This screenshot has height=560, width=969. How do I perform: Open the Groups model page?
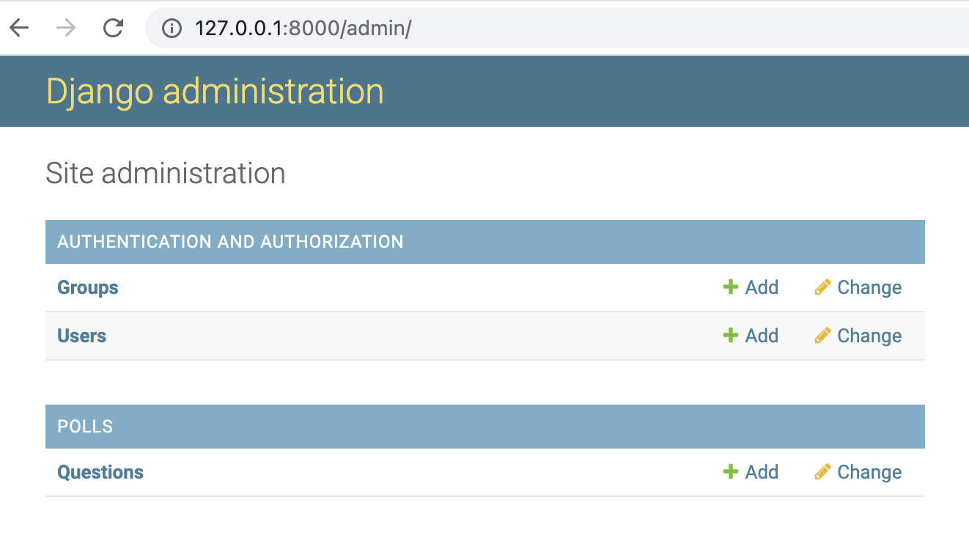[x=86, y=287]
